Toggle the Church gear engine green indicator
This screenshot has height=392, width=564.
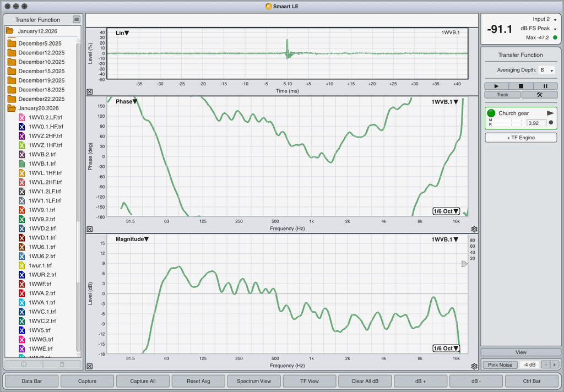point(491,113)
